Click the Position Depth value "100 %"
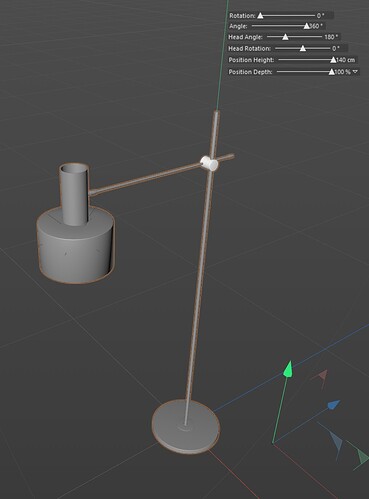 (342, 72)
